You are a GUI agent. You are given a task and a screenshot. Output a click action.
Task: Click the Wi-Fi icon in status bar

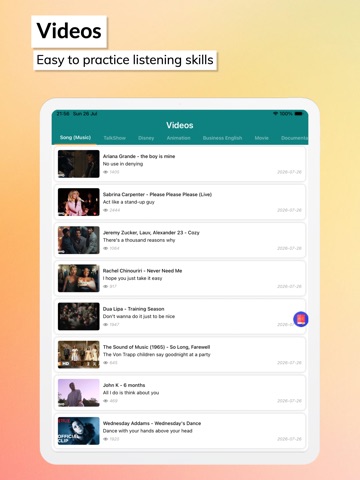click(276, 114)
